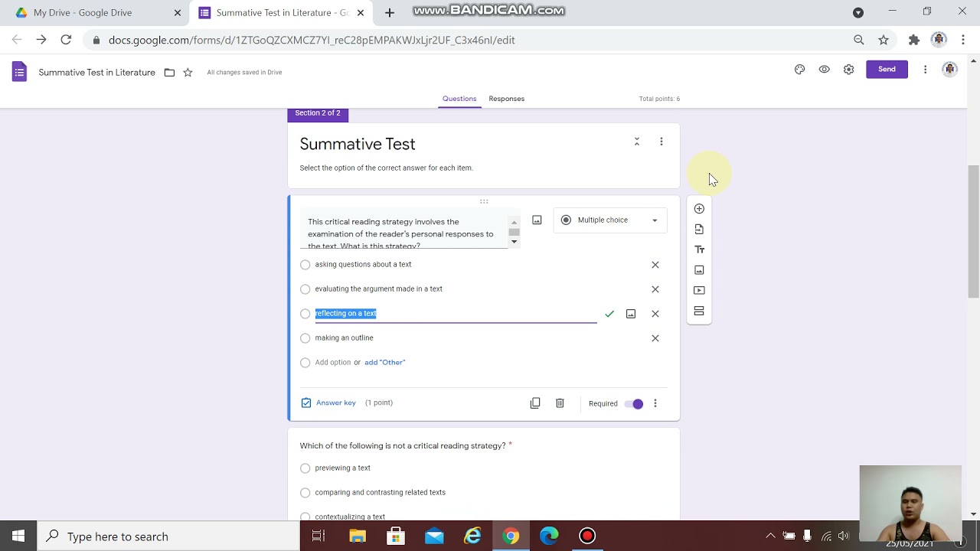980x551 pixels.
Task: Click the Google account avatar in Forms
Action: (x=949, y=69)
